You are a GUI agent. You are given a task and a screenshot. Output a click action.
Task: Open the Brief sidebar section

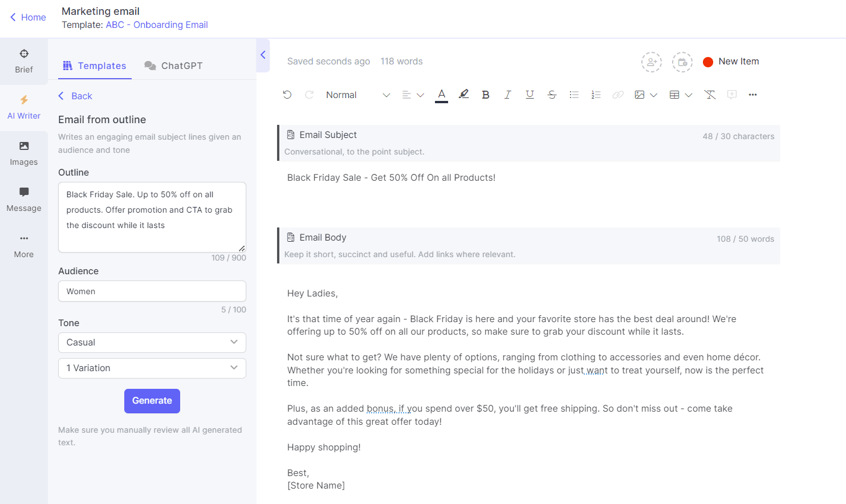(24, 62)
